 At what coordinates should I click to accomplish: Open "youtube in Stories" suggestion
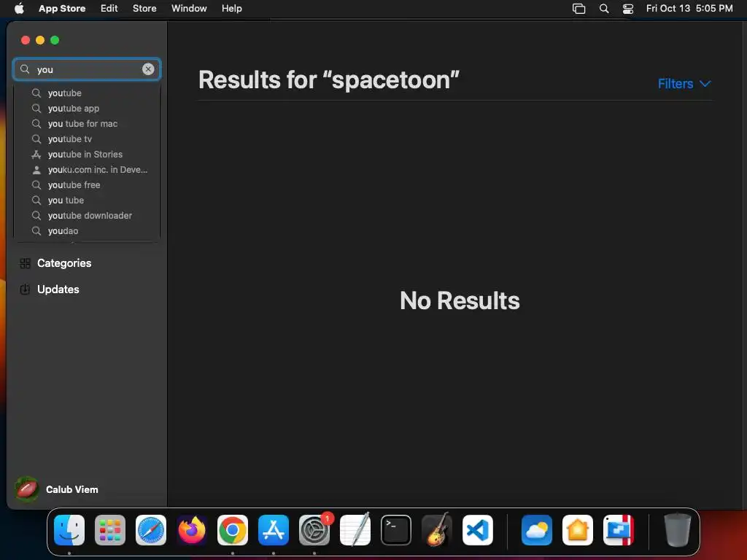[x=88, y=154]
